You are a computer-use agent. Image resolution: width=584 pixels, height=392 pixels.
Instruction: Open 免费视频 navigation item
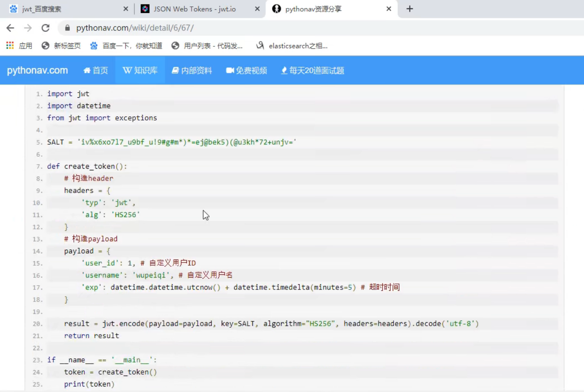click(247, 71)
